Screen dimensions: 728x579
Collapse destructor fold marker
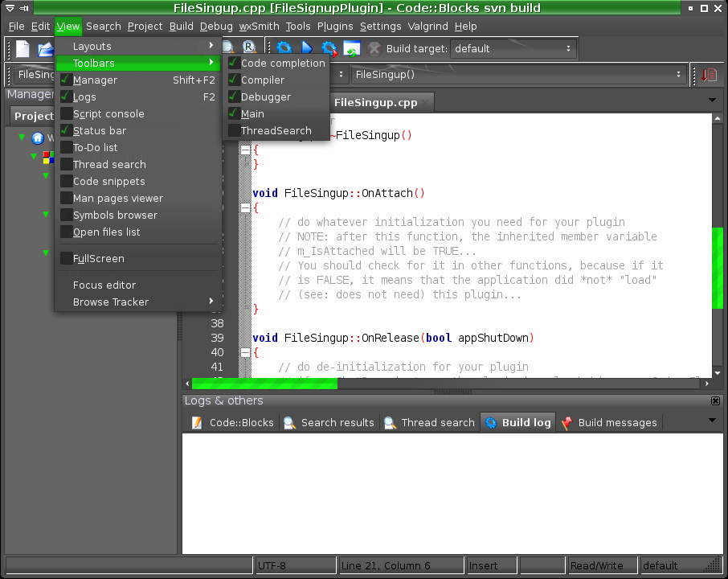(x=246, y=150)
